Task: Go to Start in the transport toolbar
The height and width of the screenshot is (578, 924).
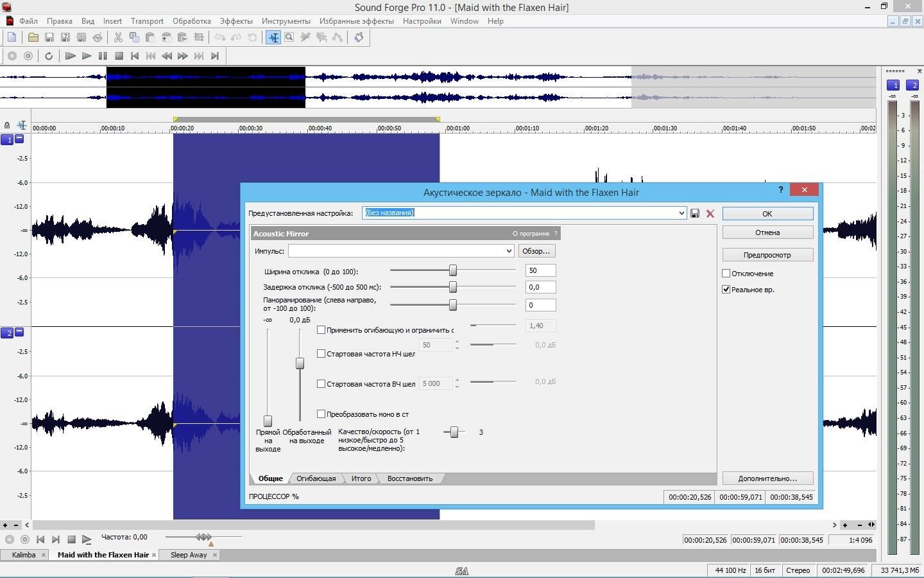Action: 135,56
